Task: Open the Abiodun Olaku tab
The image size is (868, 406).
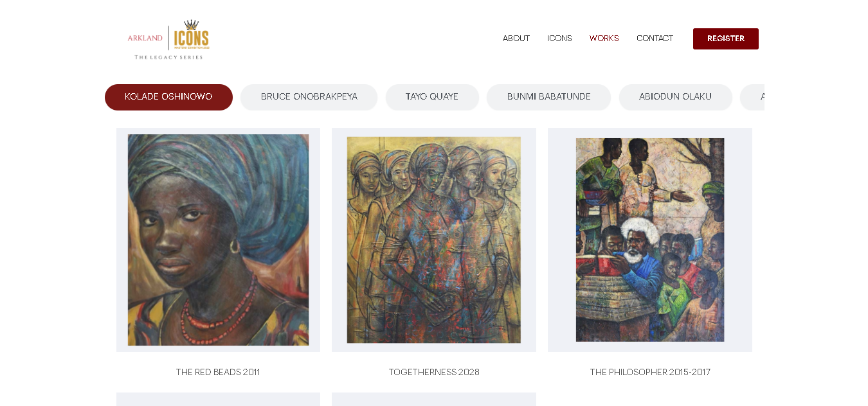Action: coord(676,97)
